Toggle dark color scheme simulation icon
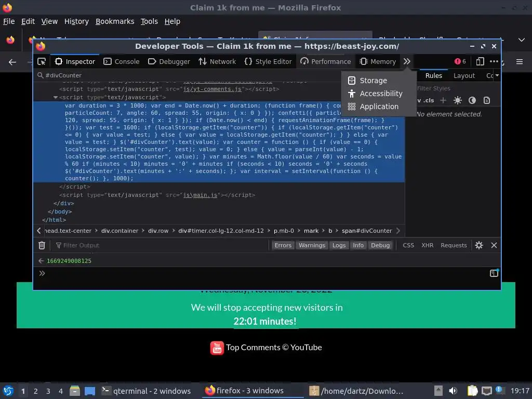The width and height of the screenshot is (532, 399). click(x=472, y=100)
